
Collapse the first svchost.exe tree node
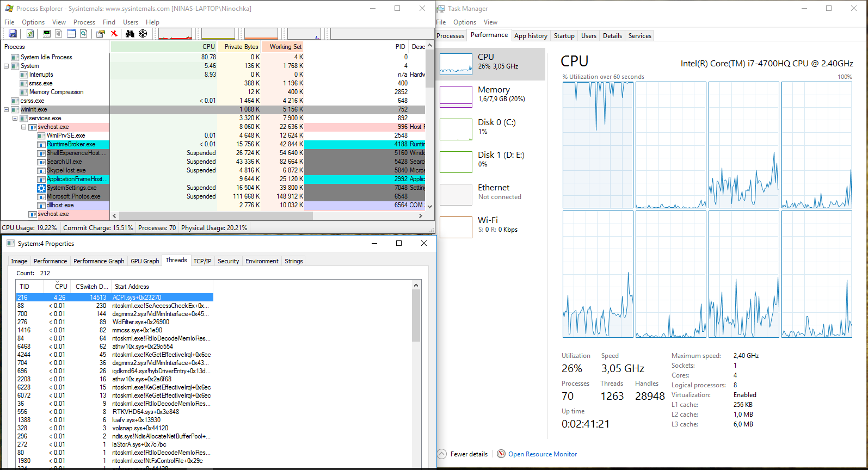[x=23, y=127]
